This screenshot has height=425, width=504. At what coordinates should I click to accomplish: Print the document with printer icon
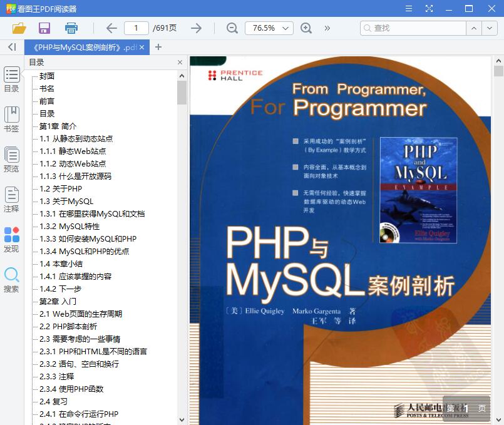click(71, 28)
